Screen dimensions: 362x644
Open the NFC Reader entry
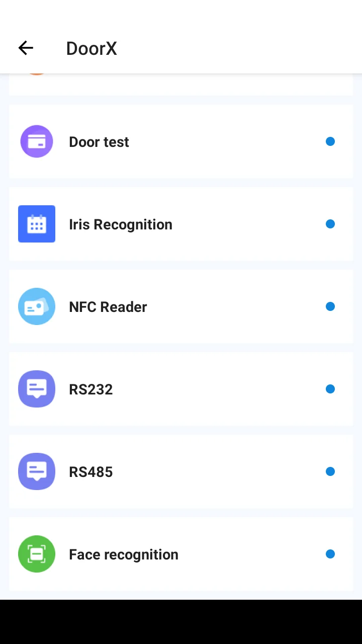(x=181, y=306)
